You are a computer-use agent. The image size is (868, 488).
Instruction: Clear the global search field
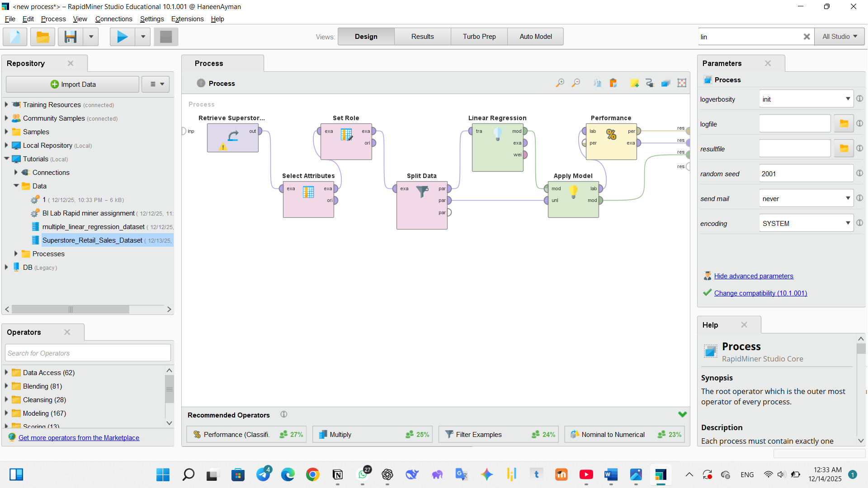coord(807,37)
